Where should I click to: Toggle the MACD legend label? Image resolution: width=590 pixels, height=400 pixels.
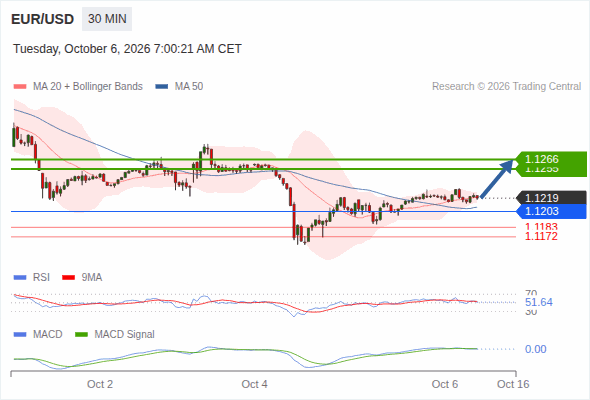click(x=48, y=335)
